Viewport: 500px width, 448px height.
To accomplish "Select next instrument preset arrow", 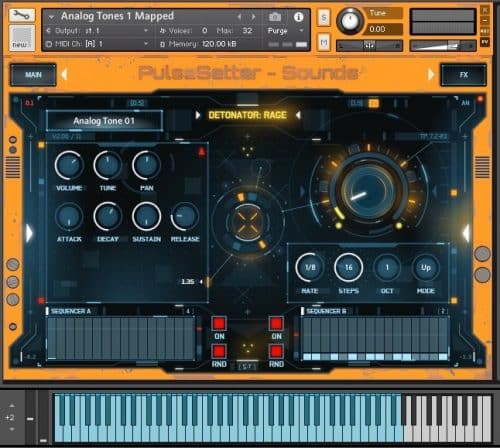I will 253,17.
